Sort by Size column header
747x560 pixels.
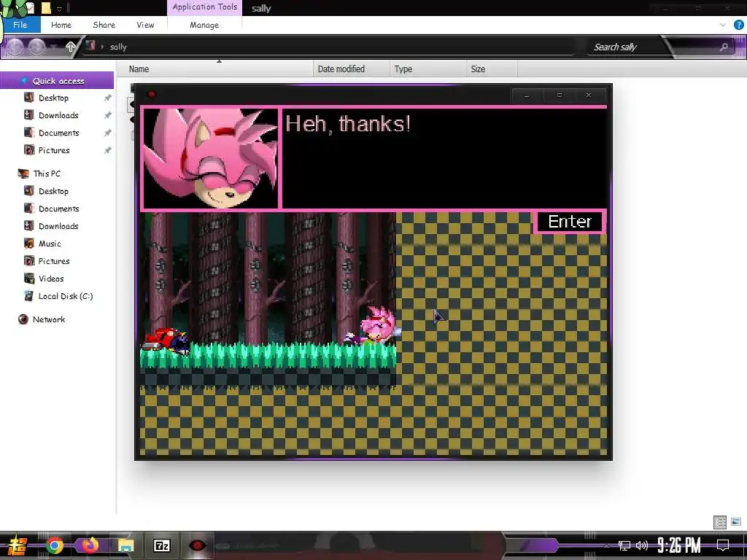tap(492, 69)
